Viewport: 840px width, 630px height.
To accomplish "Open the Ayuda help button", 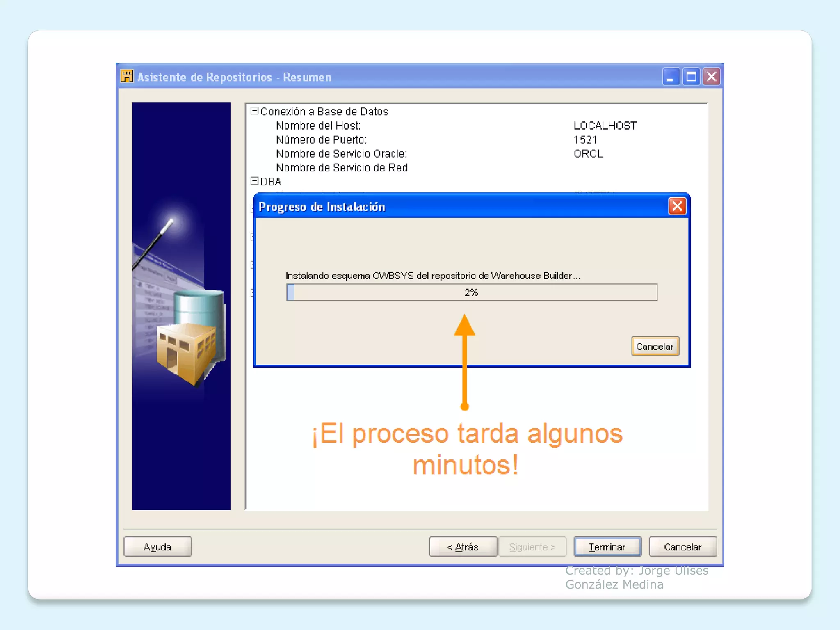I will click(157, 547).
